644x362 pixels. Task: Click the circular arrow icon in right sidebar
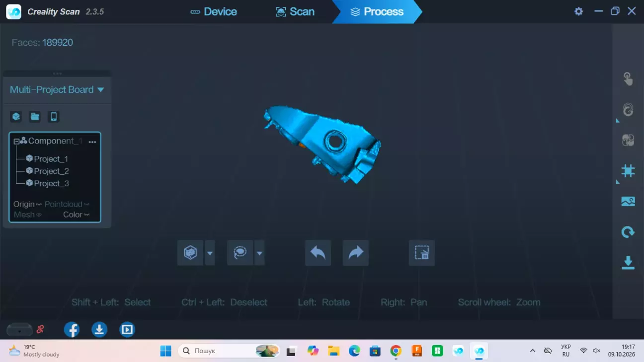(628, 232)
